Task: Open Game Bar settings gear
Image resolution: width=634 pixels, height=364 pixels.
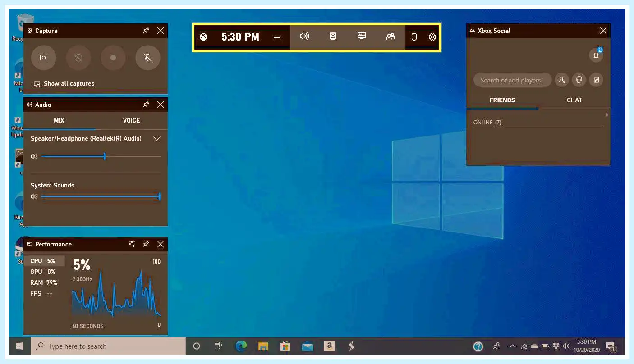Action: pyautogui.click(x=432, y=37)
